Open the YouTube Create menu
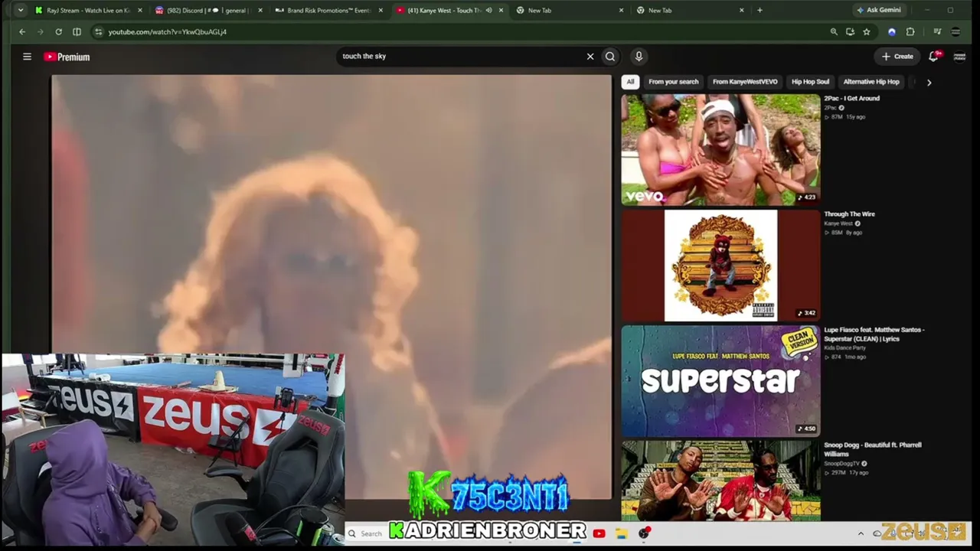The image size is (980, 551). [897, 57]
